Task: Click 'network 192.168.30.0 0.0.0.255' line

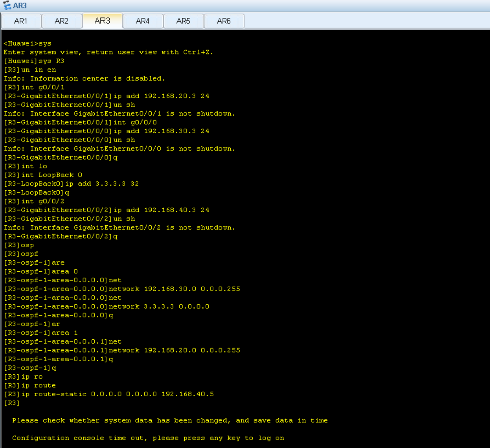Action: (x=122, y=289)
